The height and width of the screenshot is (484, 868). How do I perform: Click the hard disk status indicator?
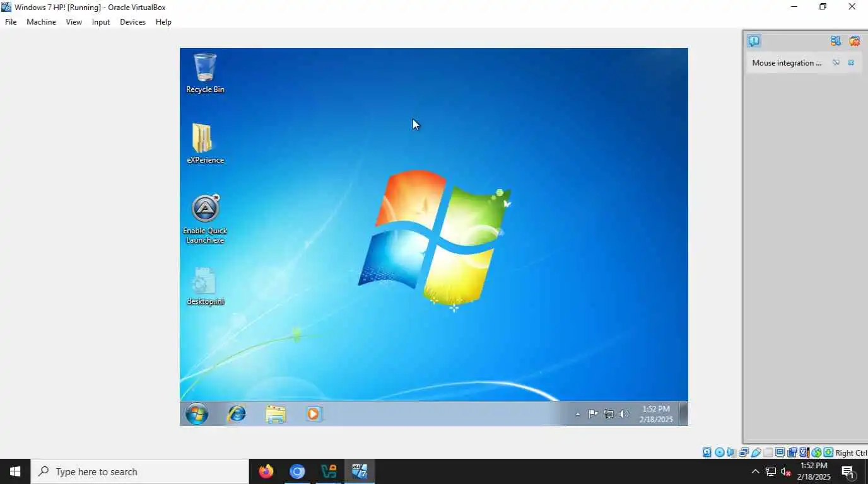(707, 452)
